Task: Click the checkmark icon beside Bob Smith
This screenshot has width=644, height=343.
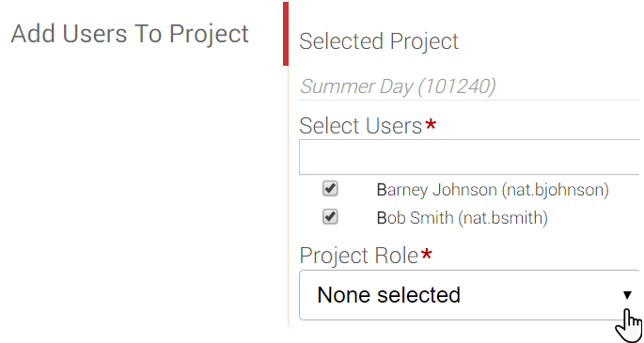Action: 330,216
